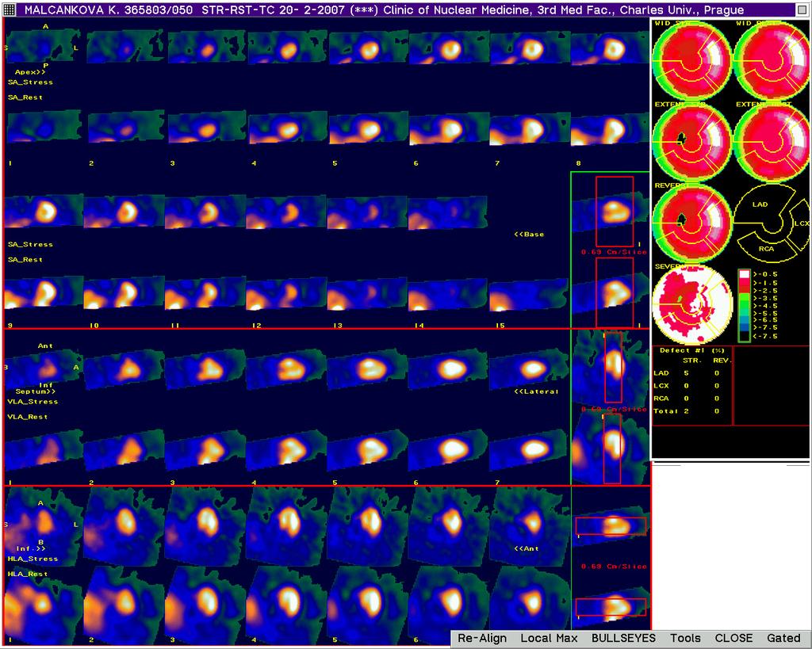Select the REVERS reversibility bullseye map
The height and width of the screenshot is (649, 812).
pyautogui.click(x=691, y=223)
